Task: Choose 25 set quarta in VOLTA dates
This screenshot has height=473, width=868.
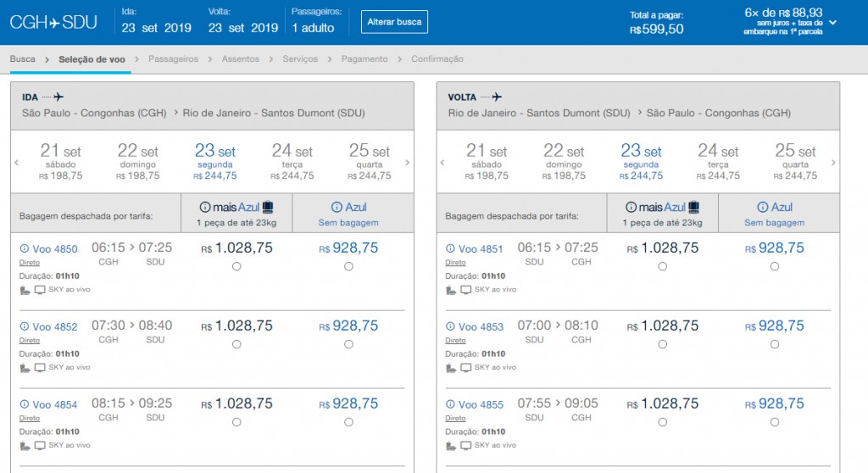Action: tap(795, 161)
